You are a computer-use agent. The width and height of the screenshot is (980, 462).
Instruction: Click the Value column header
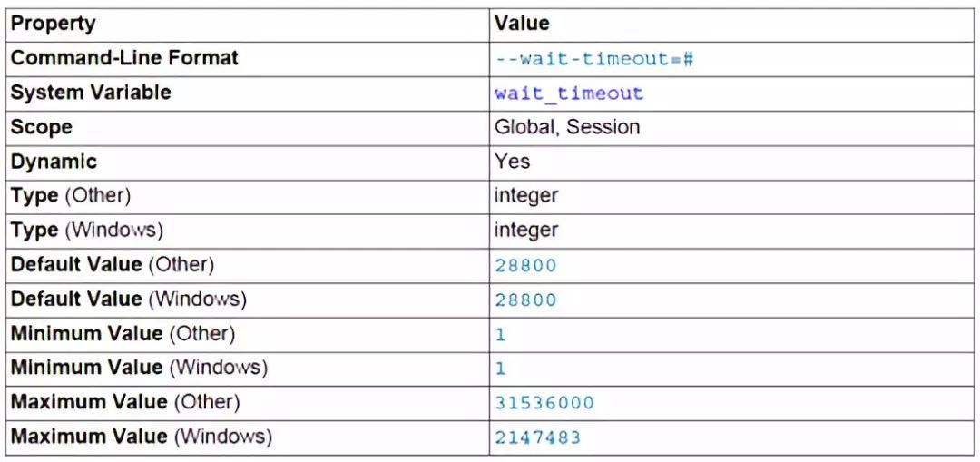522,24
